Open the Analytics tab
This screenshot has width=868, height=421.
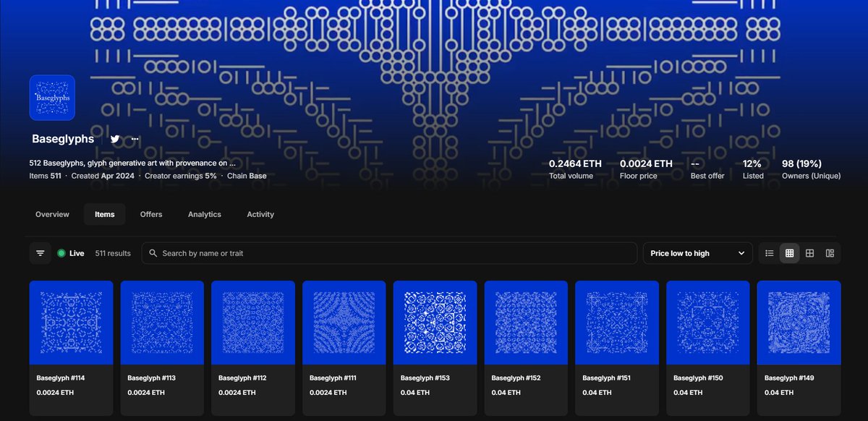point(205,214)
